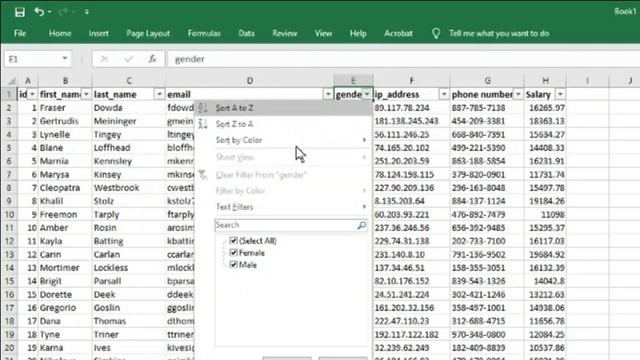
Task: Open the phone number column filter dropdown
Action: [x=518, y=94]
